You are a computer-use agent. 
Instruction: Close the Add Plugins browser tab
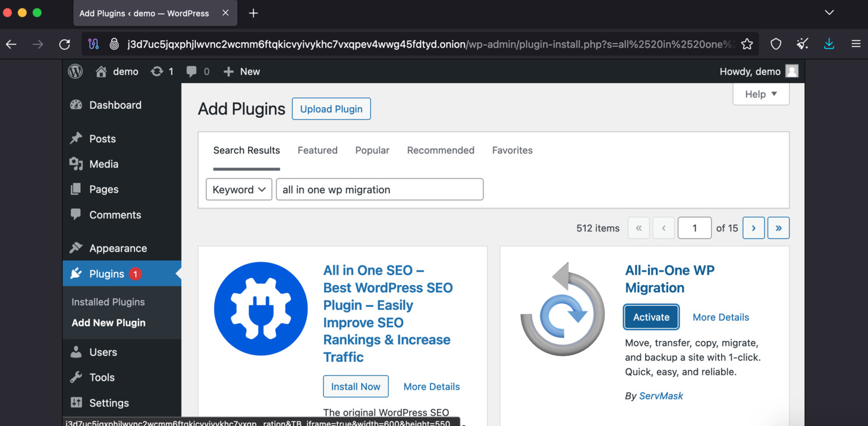coord(225,13)
